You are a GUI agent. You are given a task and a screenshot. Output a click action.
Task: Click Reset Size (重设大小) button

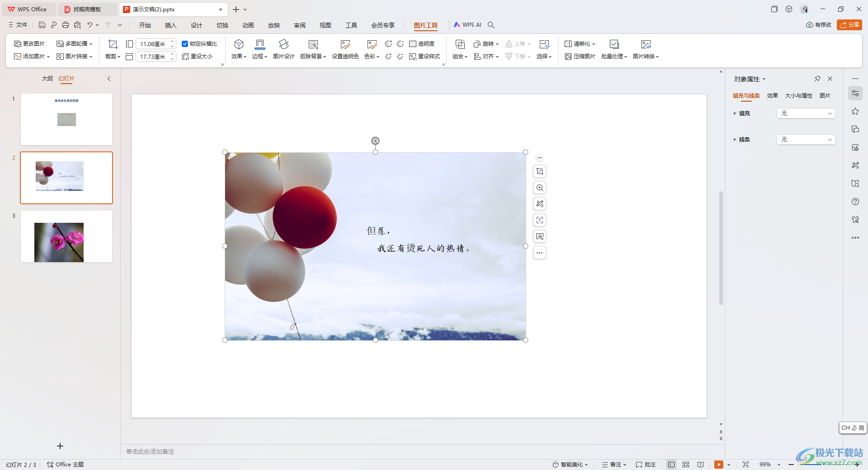[x=197, y=56]
